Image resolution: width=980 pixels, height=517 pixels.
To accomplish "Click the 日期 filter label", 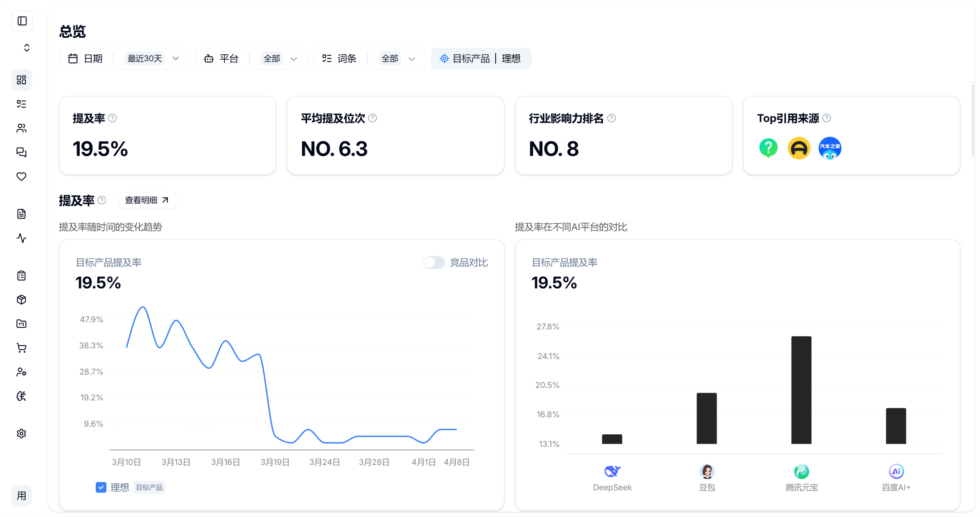I will click(94, 58).
